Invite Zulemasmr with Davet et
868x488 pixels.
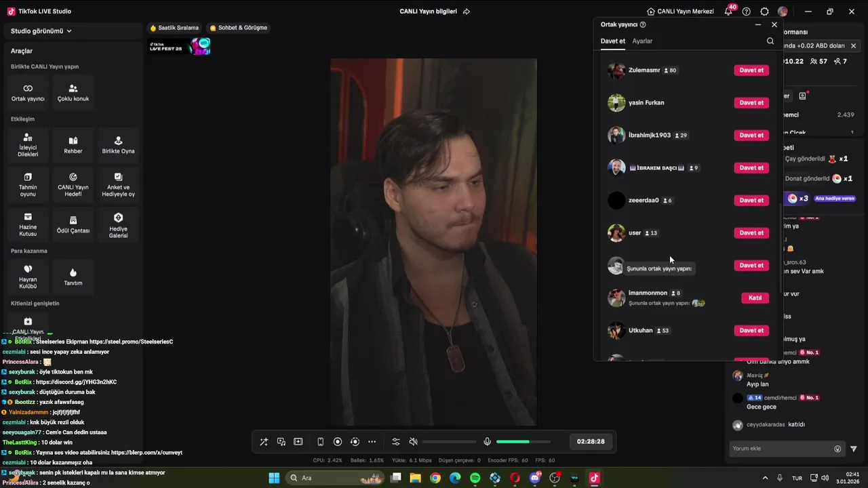pyautogui.click(x=751, y=70)
